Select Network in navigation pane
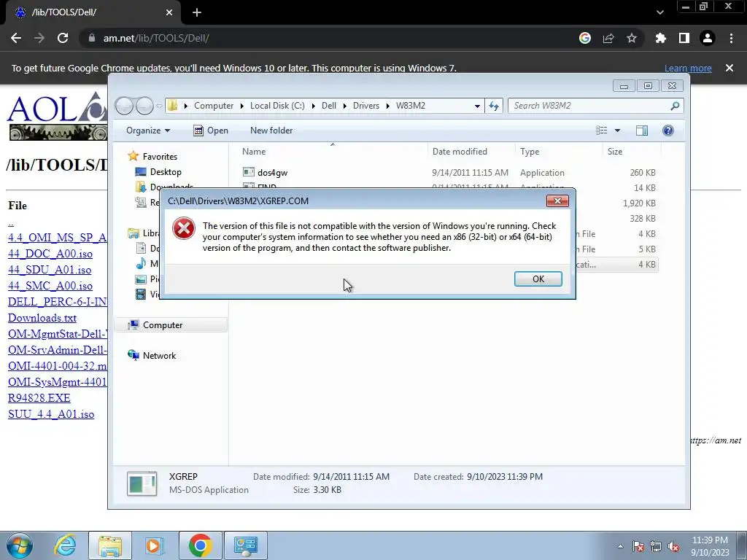The height and width of the screenshot is (560, 747). click(x=159, y=356)
